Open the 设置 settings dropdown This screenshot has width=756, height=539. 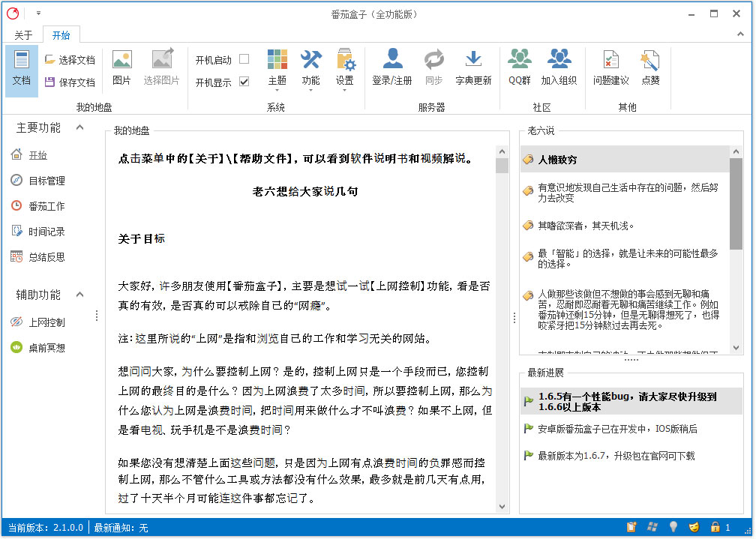click(x=345, y=70)
